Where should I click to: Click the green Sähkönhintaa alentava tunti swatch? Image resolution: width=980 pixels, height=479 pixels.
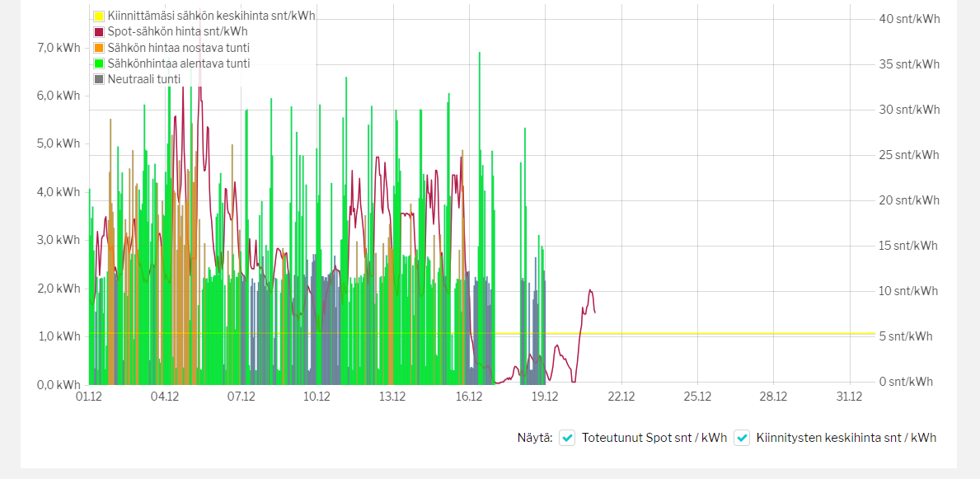[x=99, y=63]
